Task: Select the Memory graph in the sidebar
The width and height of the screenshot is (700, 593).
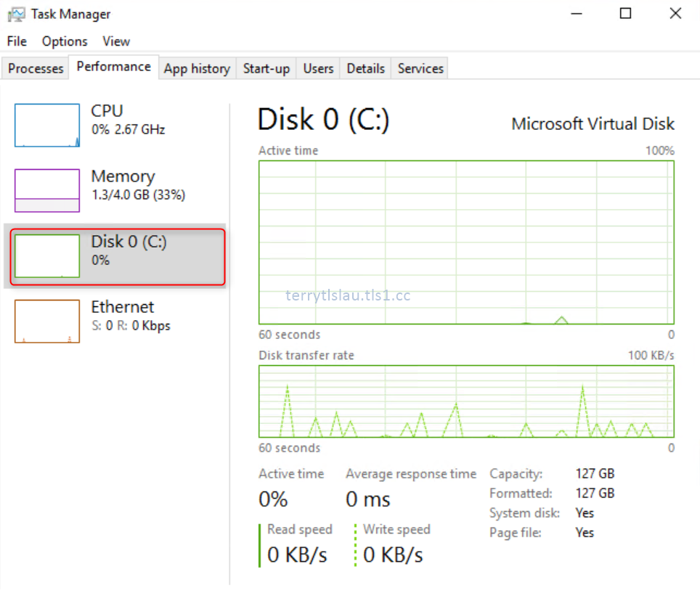Action: [x=46, y=190]
